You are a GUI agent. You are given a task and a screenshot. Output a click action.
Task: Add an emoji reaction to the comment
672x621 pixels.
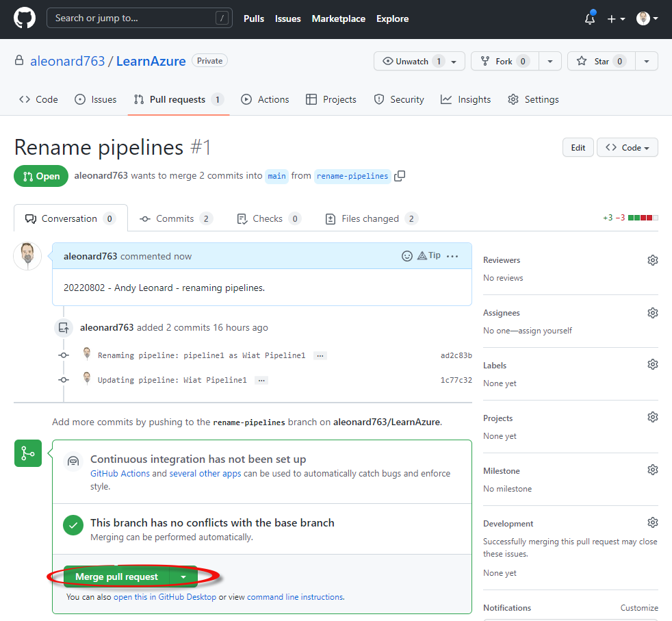pos(406,256)
